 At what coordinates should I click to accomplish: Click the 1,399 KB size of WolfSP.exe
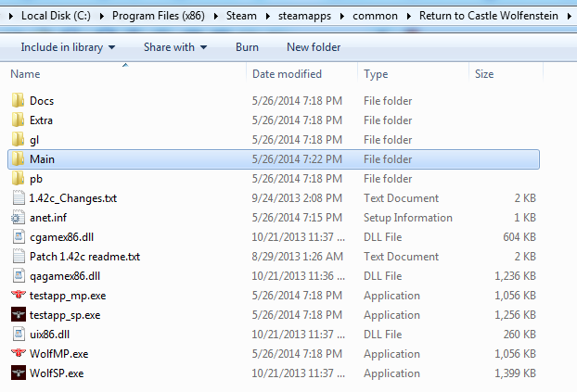[515, 373]
